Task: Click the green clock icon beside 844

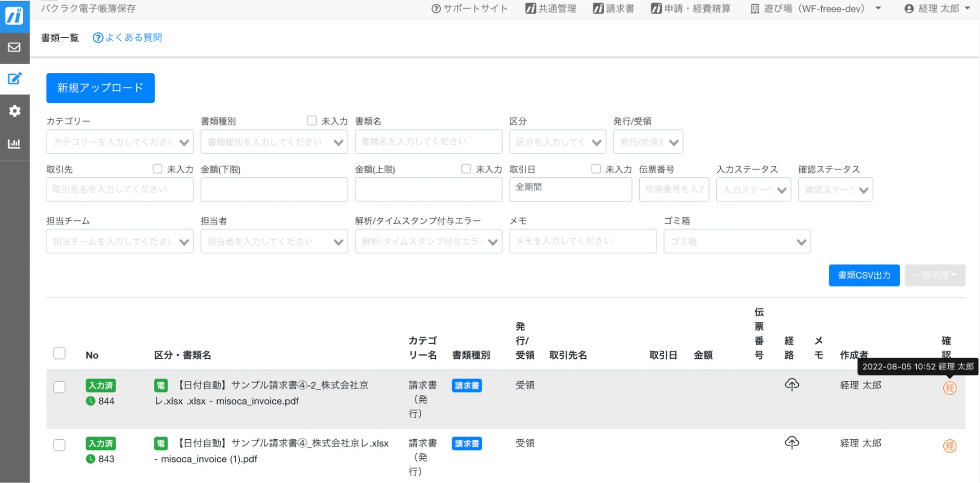Action: [x=90, y=401]
